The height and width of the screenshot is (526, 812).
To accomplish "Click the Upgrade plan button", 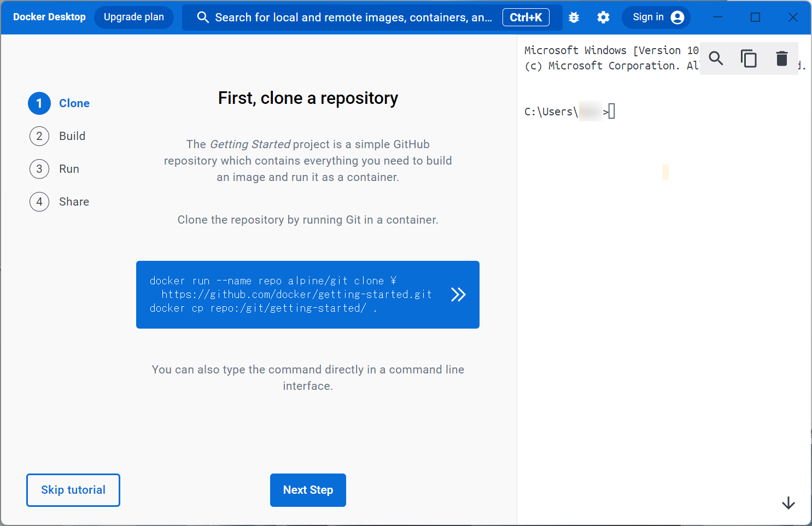I will click(134, 17).
